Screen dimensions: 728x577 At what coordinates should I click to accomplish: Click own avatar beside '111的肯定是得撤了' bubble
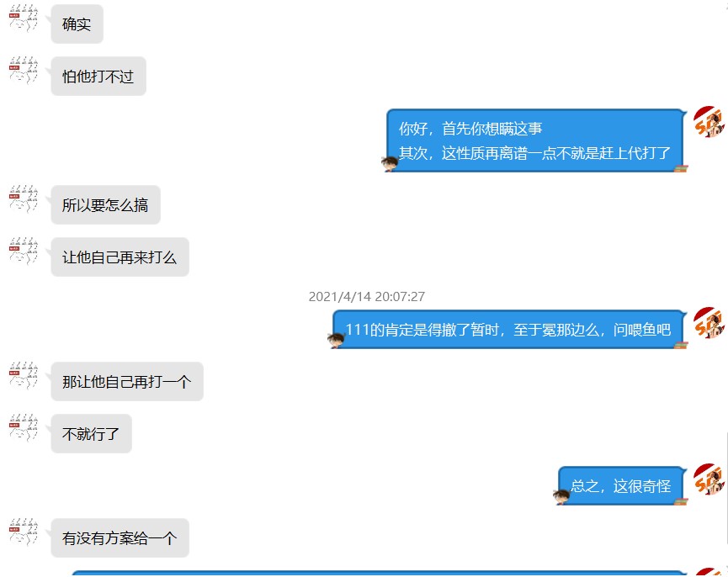[709, 323]
